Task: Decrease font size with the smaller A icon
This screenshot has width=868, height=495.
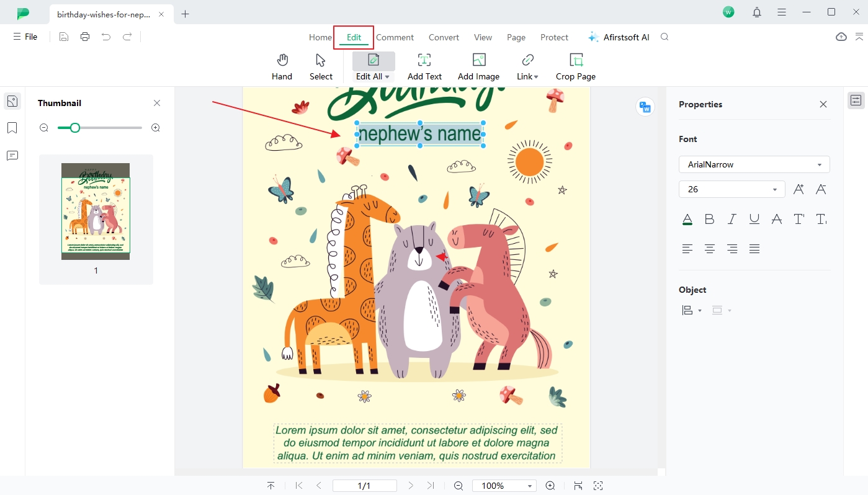Action: click(x=821, y=189)
